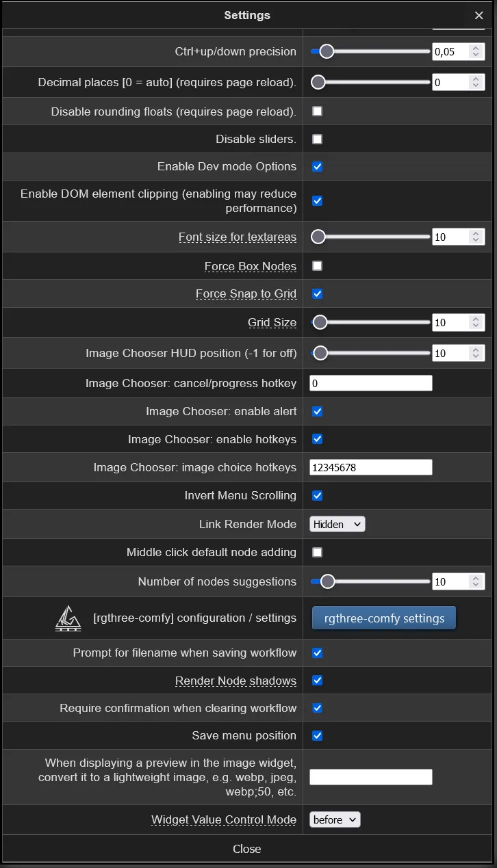Click the Ctrl+up/down precision slider
497x868 pixels.
(x=370, y=51)
